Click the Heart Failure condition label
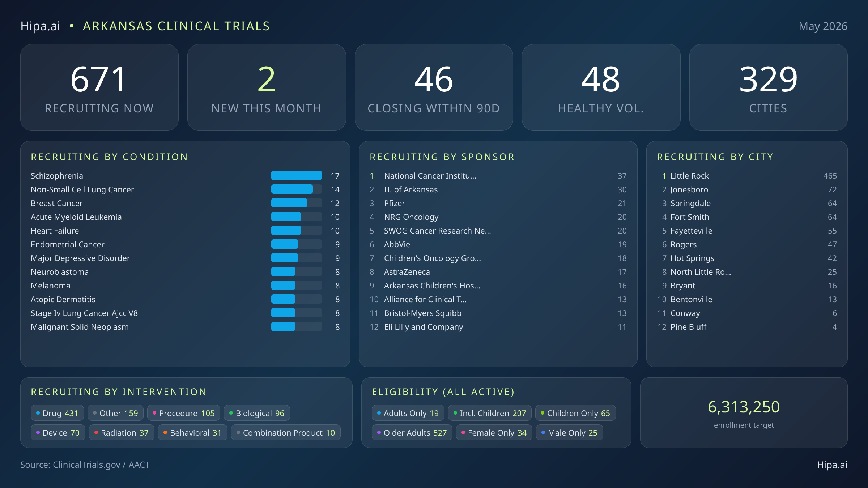Screen dimensions: 868x488 [55, 231]
